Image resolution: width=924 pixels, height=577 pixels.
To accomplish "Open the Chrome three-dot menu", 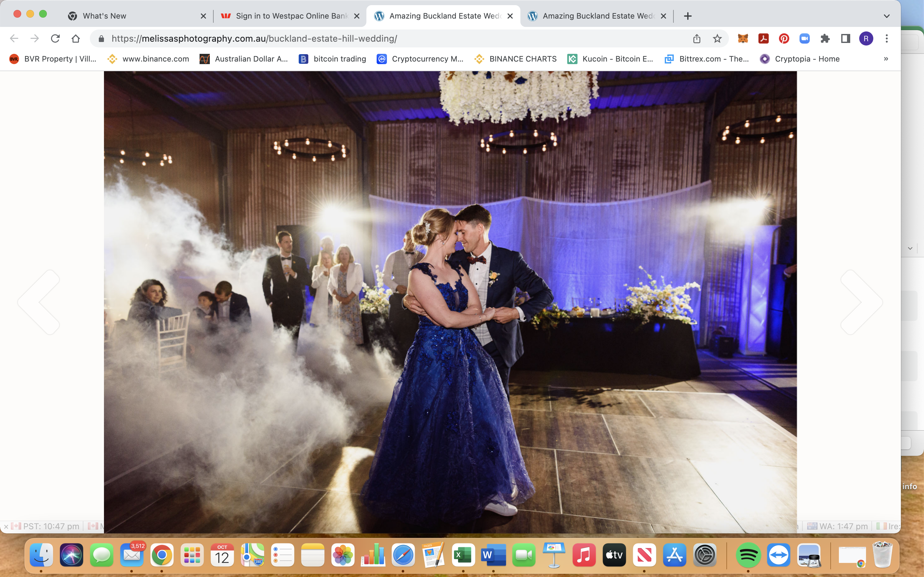I will coord(886,38).
